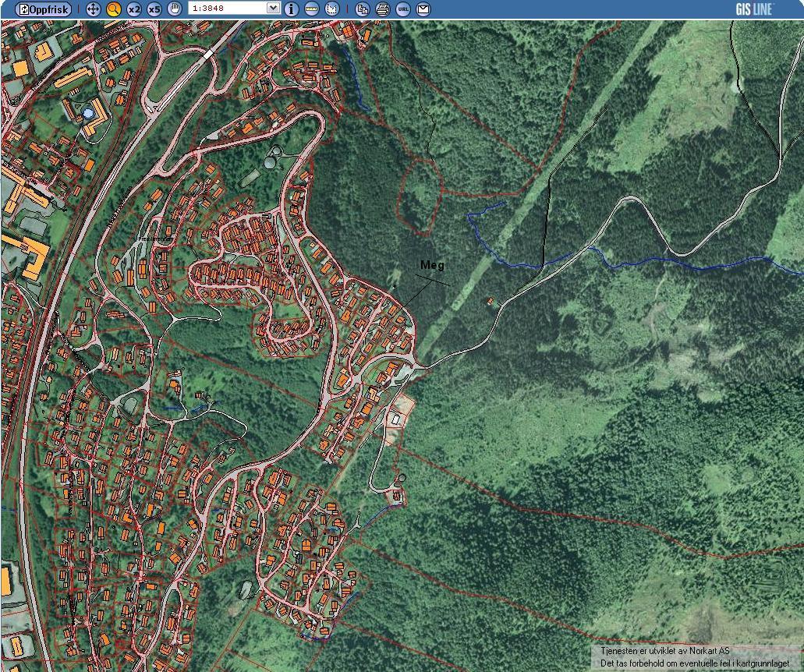Viewport: 804px width, 672px height.
Task: Zoom in with the x2 button
Action: 134,9
